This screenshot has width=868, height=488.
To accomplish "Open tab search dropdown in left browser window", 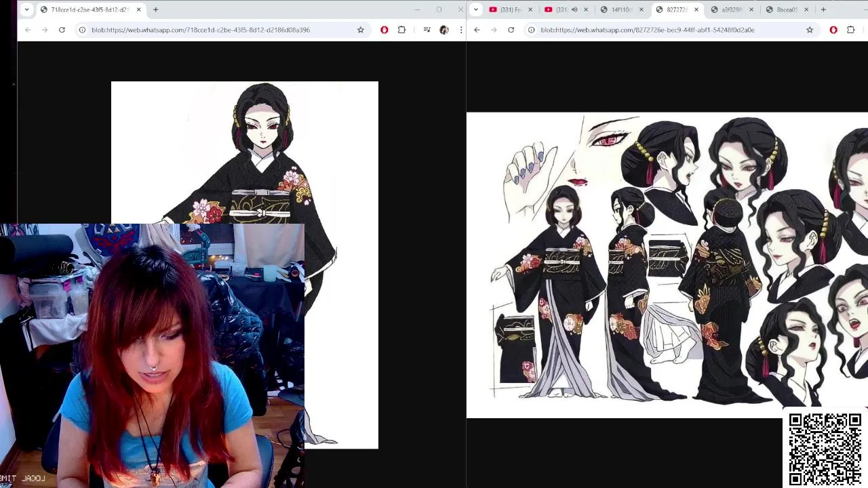I will coord(26,9).
